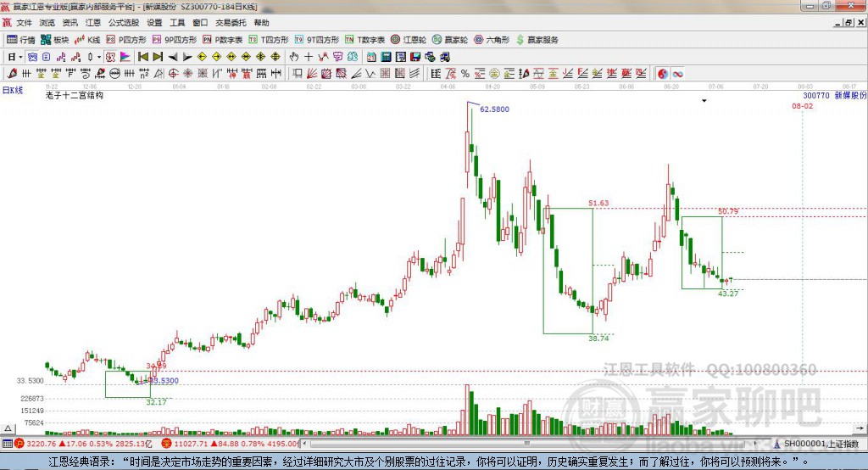This screenshot has height=470, width=868.
Task: Open 赢家服务 with dollar sign icon
Action: (x=537, y=39)
